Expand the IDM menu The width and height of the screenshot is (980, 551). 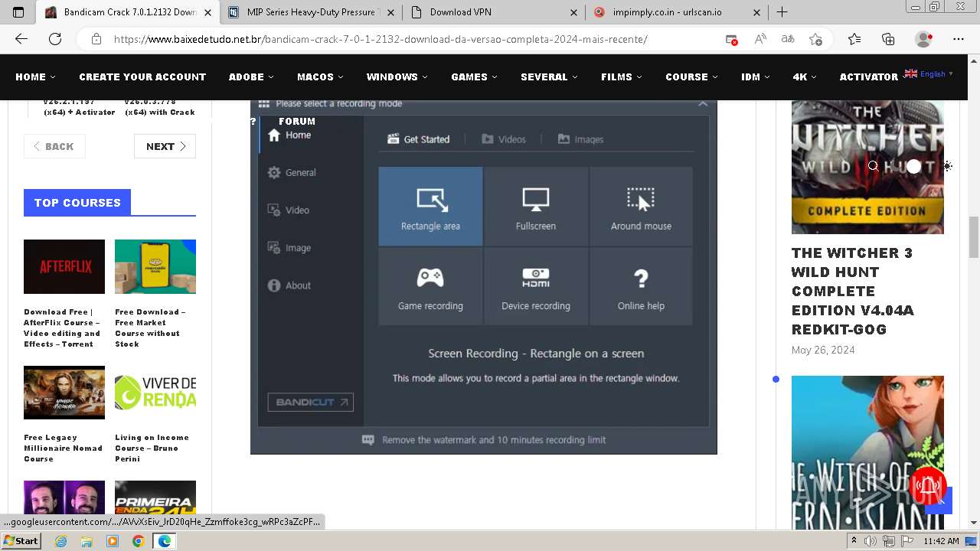click(755, 77)
